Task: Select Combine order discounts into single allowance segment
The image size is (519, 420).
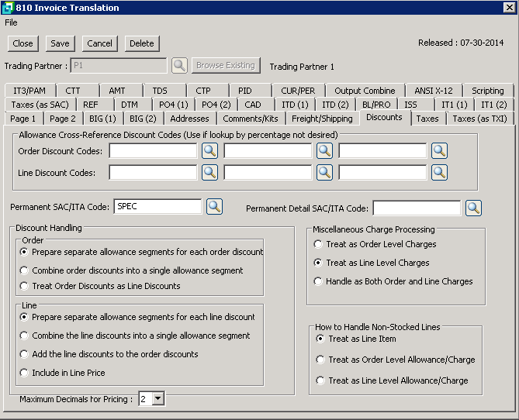Action: [x=25, y=270]
